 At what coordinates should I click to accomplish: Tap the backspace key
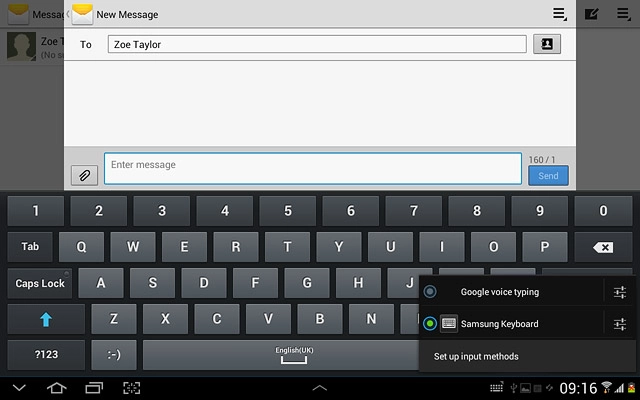click(x=603, y=247)
